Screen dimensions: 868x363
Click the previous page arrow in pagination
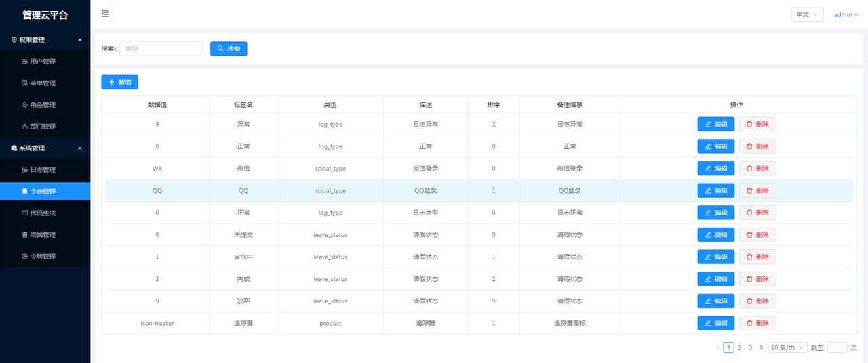click(717, 347)
